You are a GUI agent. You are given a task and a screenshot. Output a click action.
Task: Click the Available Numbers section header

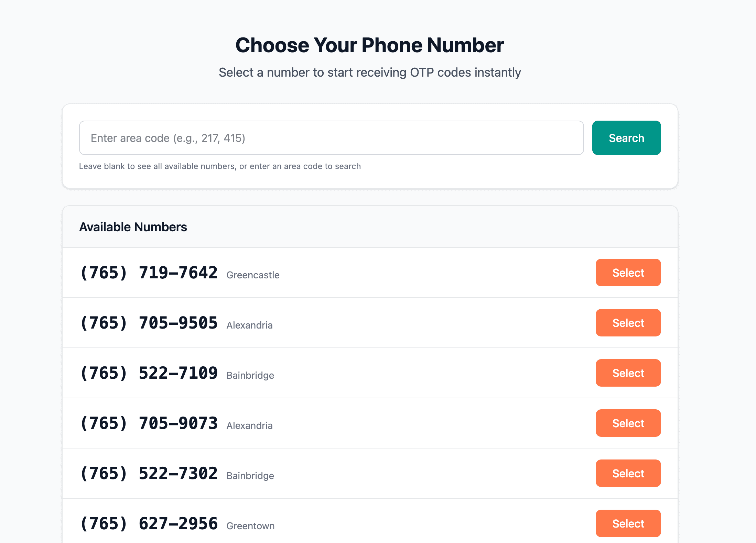tap(133, 227)
